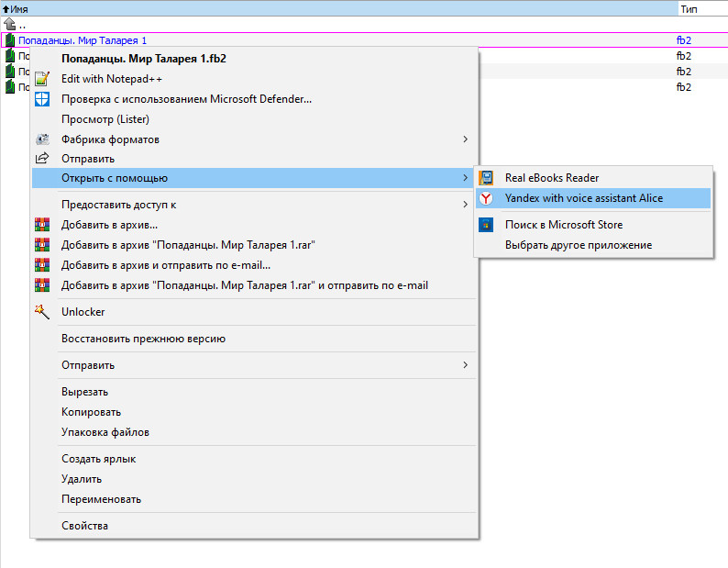Select Unlocker menu entry

point(254,312)
